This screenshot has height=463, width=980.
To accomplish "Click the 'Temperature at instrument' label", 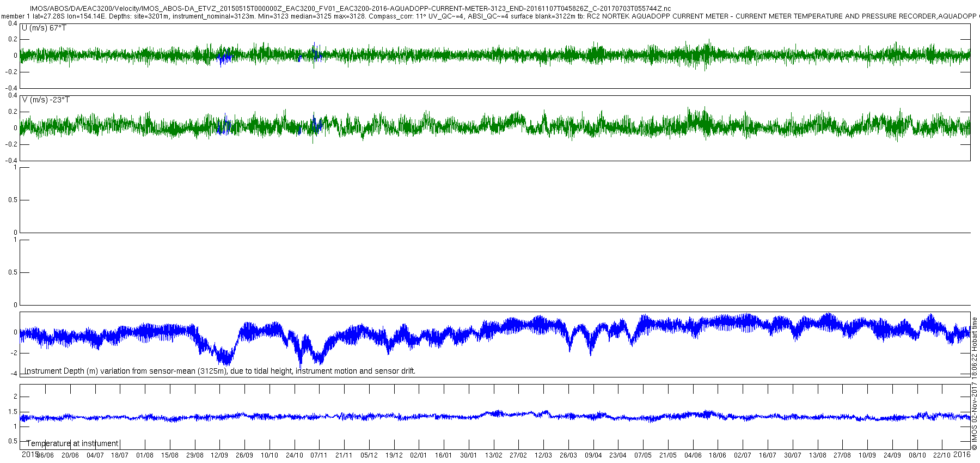I will click(x=72, y=443).
